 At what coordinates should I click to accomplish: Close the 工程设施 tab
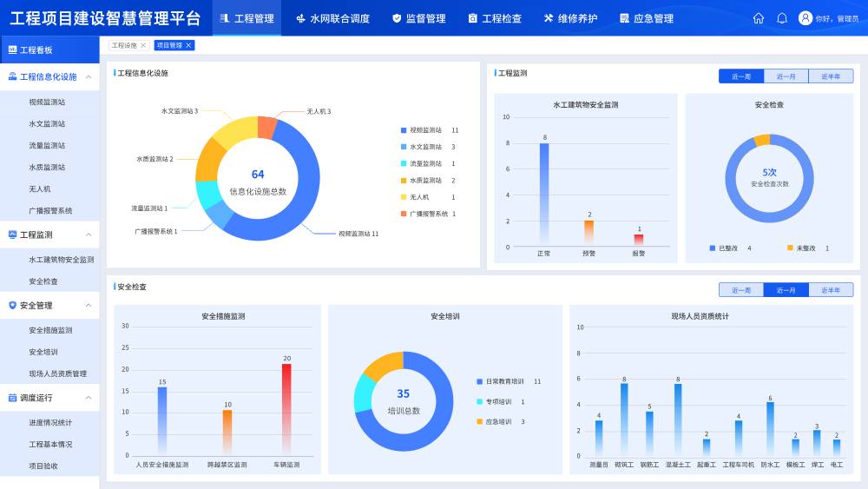tap(143, 45)
